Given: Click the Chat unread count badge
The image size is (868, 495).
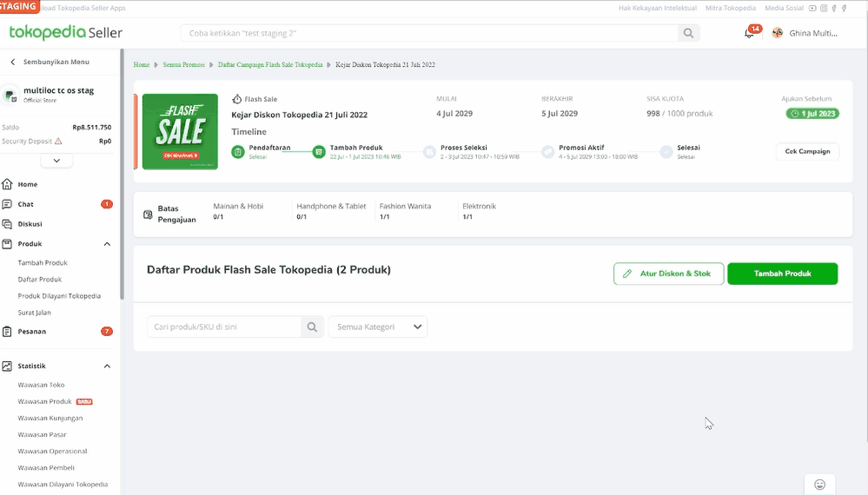Looking at the screenshot, I should click(x=107, y=204).
